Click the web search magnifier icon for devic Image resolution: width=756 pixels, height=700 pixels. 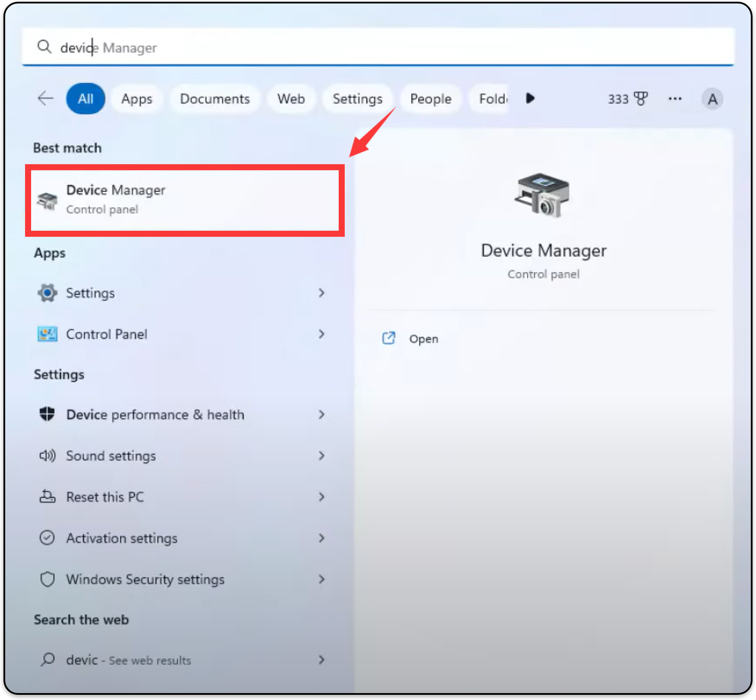47,659
